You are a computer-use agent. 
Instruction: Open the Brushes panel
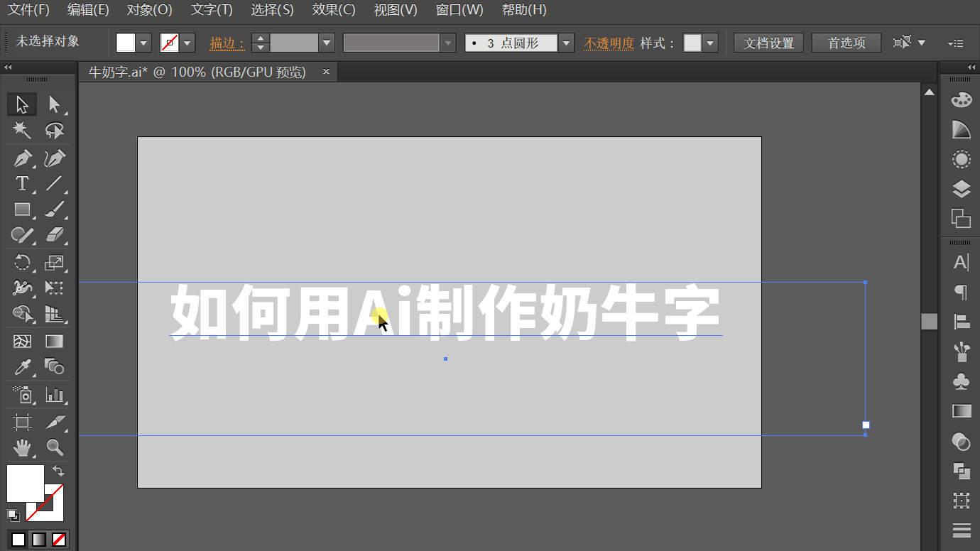coord(961,351)
